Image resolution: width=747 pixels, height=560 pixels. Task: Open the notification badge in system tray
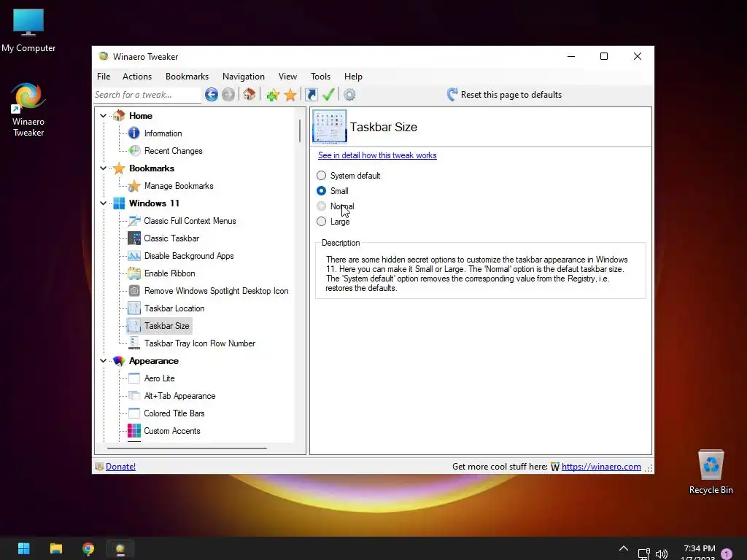(727, 554)
